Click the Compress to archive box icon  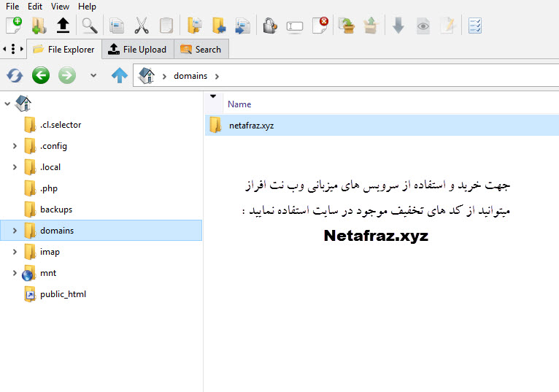point(346,26)
